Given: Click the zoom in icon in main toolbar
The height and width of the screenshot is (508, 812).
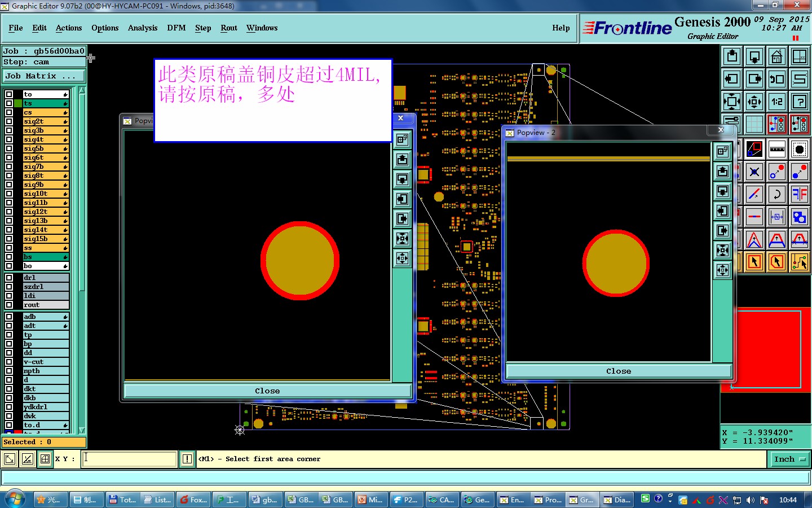Looking at the screenshot, I should (x=732, y=102).
